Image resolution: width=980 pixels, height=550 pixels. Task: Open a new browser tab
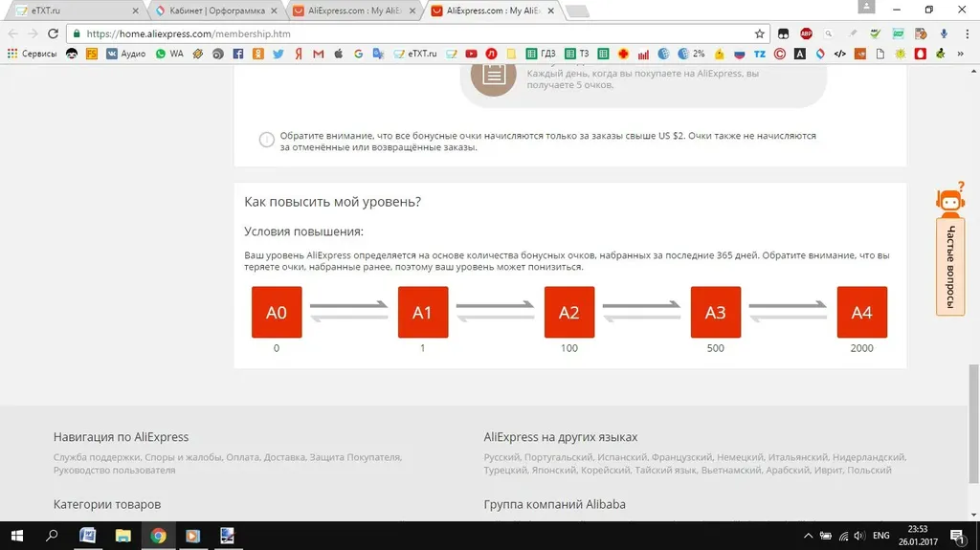tap(577, 11)
